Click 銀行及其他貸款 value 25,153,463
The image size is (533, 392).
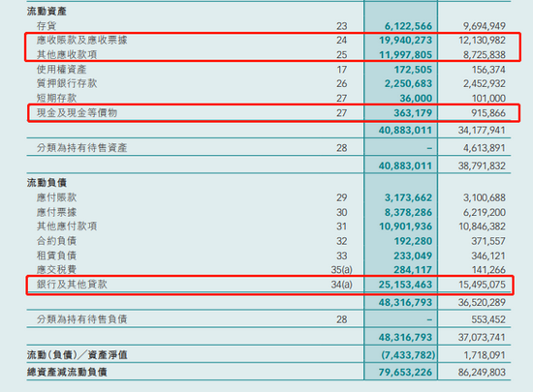pyautogui.click(x=405, y=285)
